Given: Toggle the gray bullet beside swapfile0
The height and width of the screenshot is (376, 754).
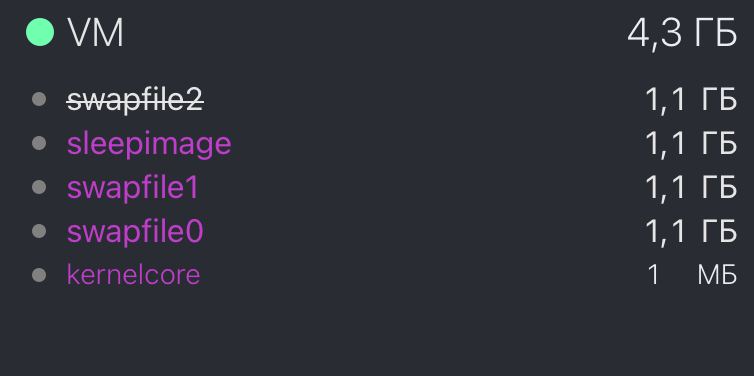Looking at the screenshot, I should click(39, 231).
